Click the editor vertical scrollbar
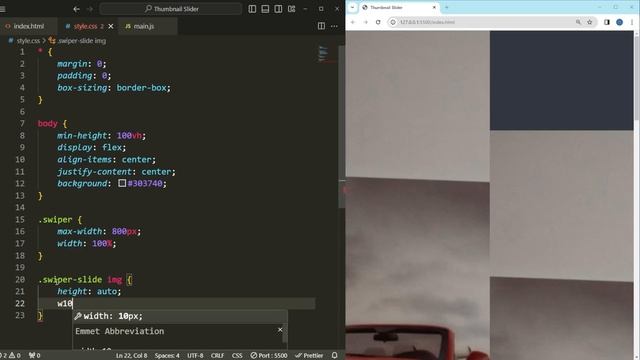Screen dimensions: 640x360 (x=342, y=127)
